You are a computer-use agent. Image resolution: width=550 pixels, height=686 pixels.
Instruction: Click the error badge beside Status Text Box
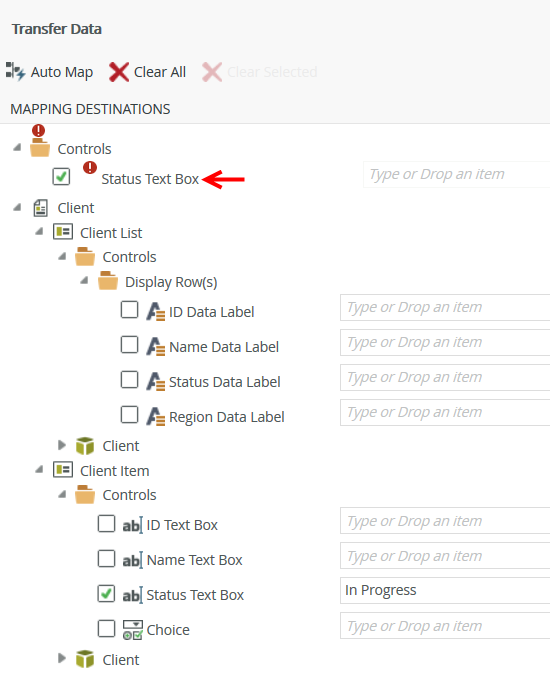[90, 168]
